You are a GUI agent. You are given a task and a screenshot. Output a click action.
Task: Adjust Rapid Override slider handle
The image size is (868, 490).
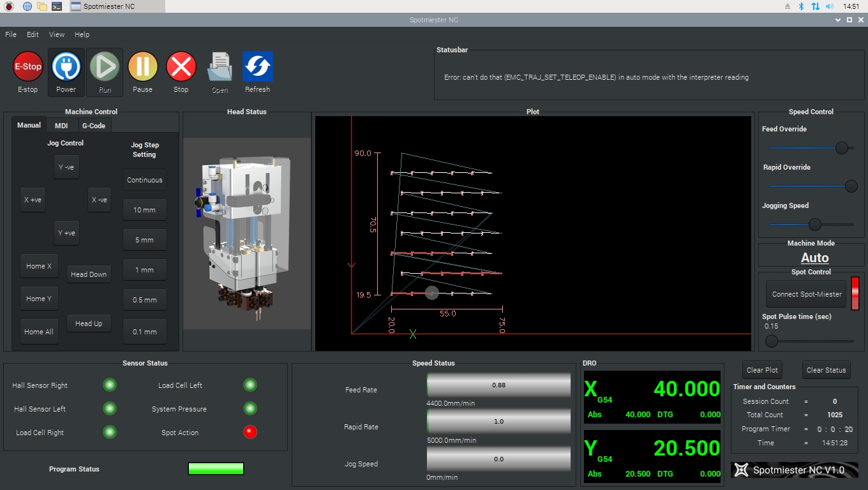click(x=851, y=186)
